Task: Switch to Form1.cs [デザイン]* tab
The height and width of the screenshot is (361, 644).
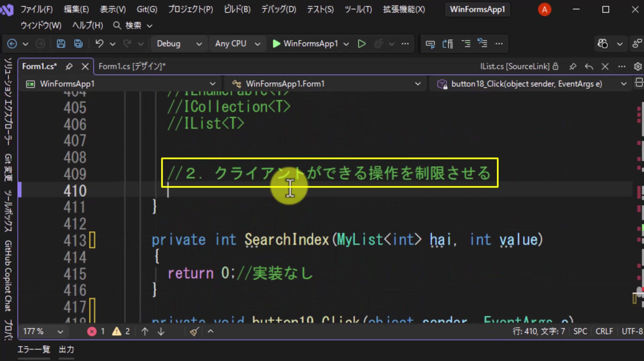Action: click(132, 66)
